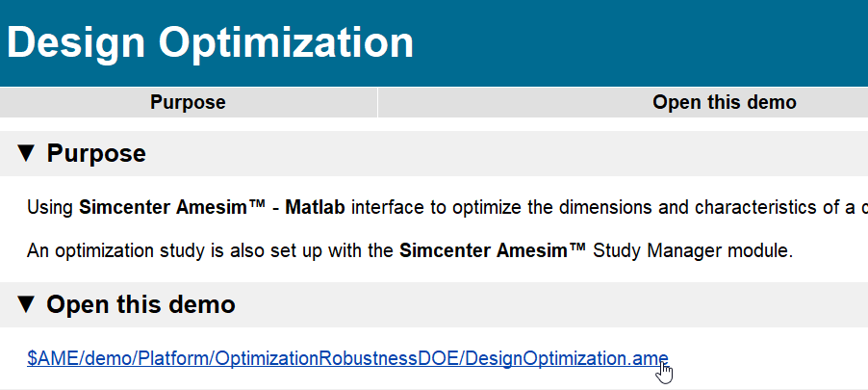868x390 pixels.
Task: Click bold Simcenter Amesim before Study Manager
Action: 493,251
